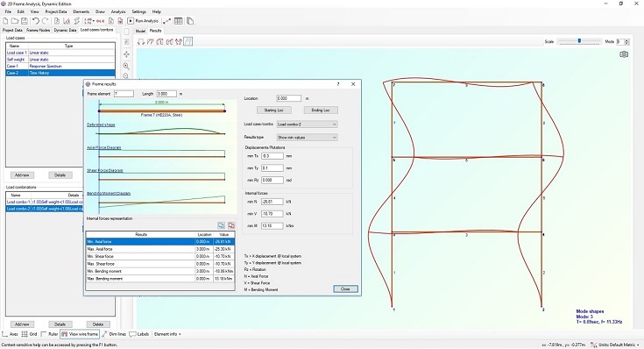
Task: Open the File menu
Action: point(8,11)
